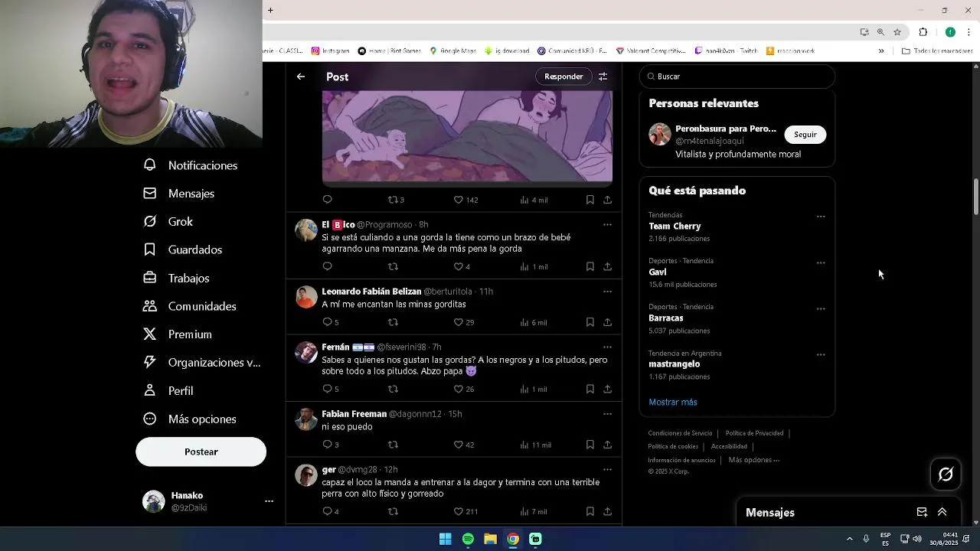Viewport: 980px width, 551px height.
Task: Follow Peronbasura with Seguir button
Action: (805, 135)
